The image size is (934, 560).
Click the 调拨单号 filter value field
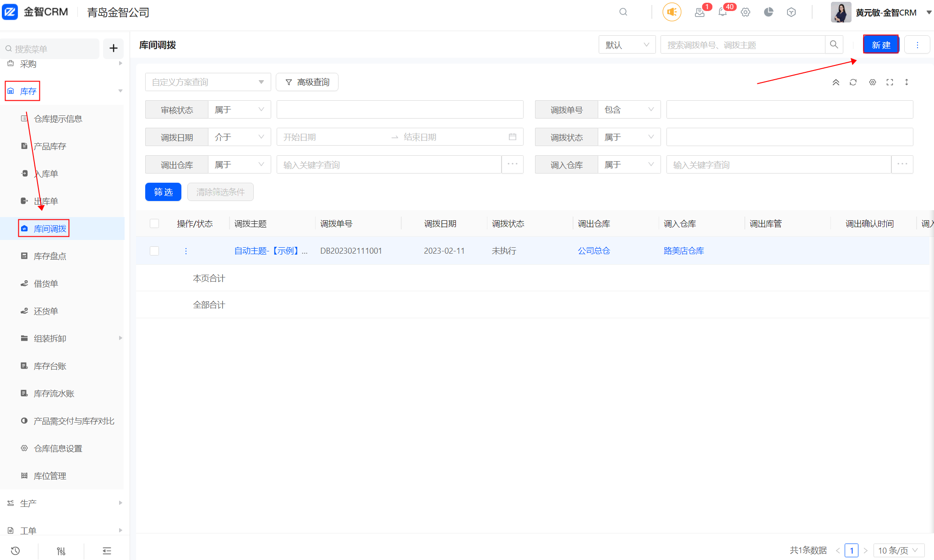click(x=789, y=110)
